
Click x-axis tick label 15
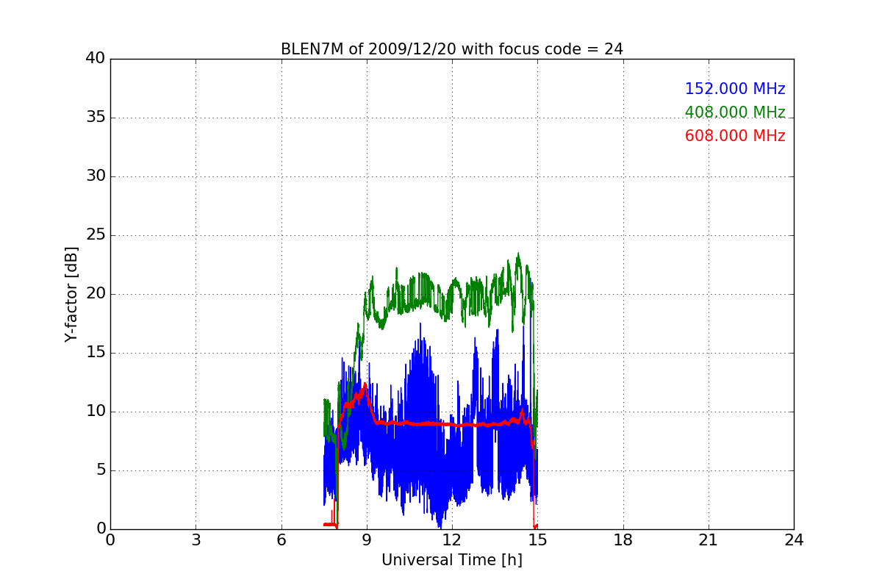pos(537,540)
